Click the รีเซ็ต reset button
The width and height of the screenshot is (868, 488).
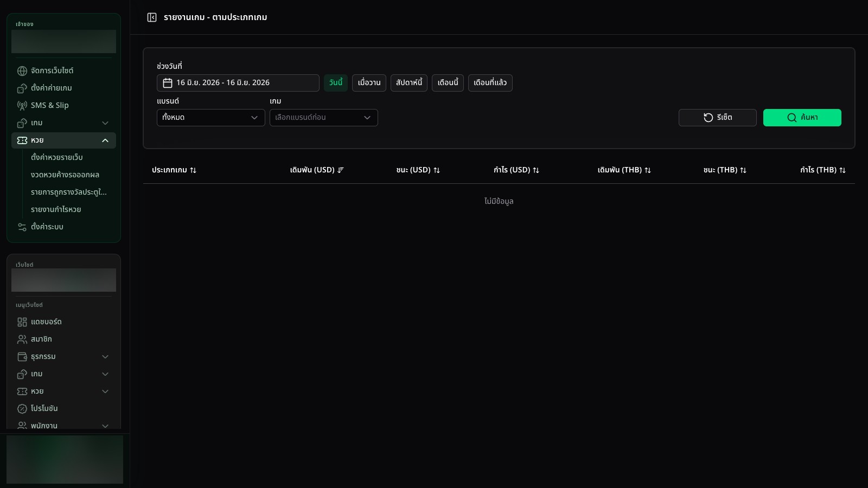click(x=718, y=118)
